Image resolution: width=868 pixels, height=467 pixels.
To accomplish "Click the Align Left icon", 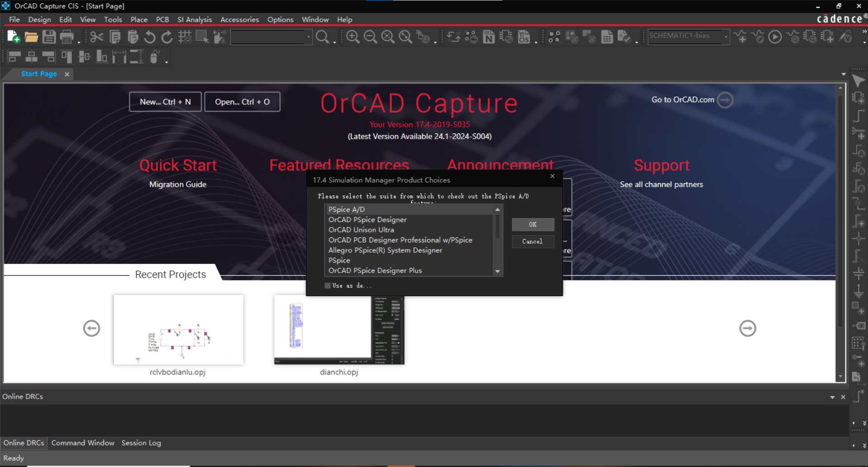I will [14, 57].
